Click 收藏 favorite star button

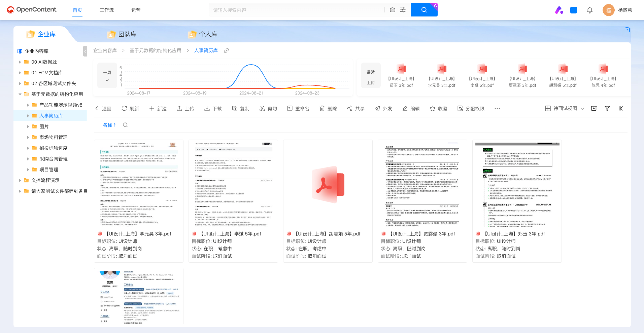pos(439,108)
